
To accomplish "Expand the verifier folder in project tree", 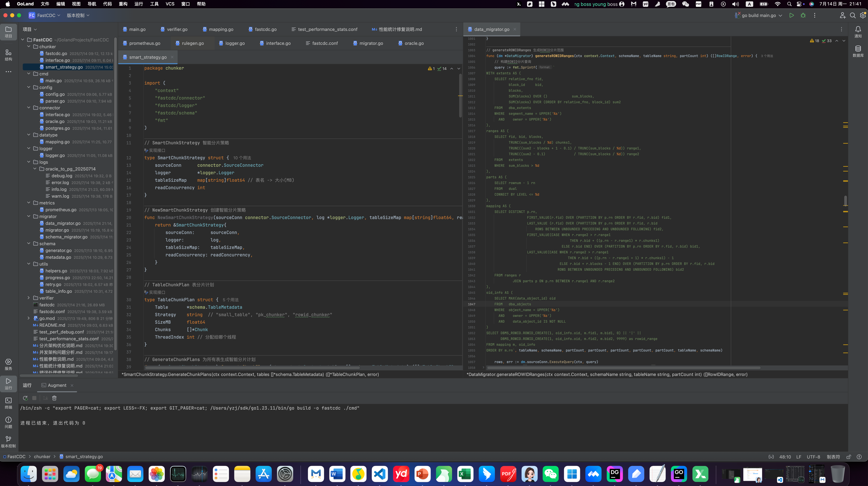I will pos(29,298).
